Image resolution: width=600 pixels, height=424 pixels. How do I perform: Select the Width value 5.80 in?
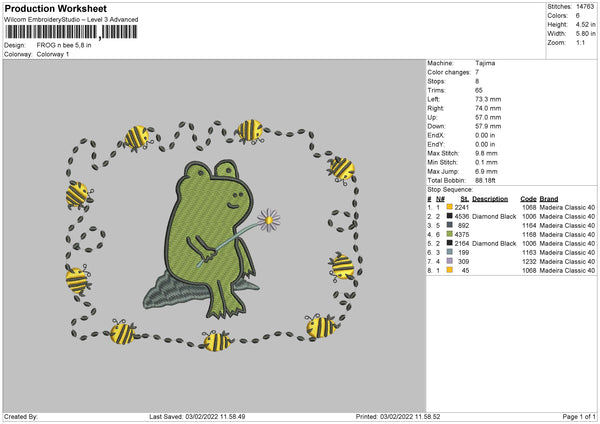tap(585, 34)
